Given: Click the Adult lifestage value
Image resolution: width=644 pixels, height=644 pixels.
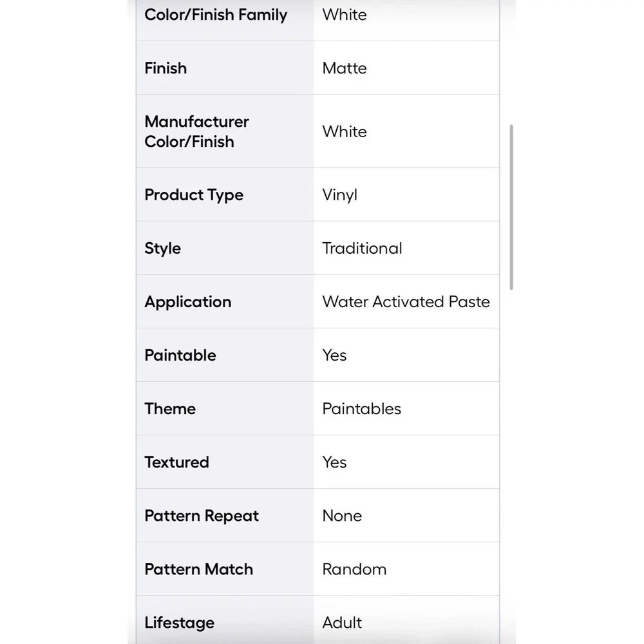Looking at the screenshot, I should (x=342, y=623).
